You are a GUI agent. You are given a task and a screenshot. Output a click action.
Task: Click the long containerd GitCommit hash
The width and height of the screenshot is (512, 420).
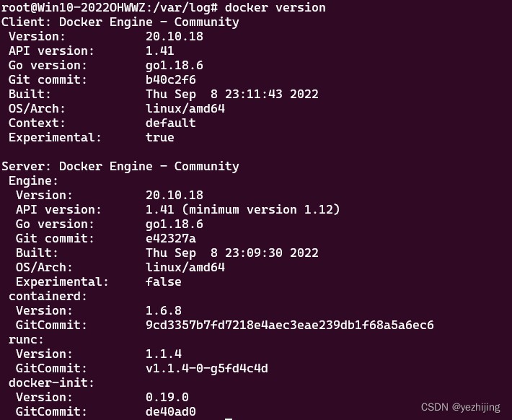(289, 325)
